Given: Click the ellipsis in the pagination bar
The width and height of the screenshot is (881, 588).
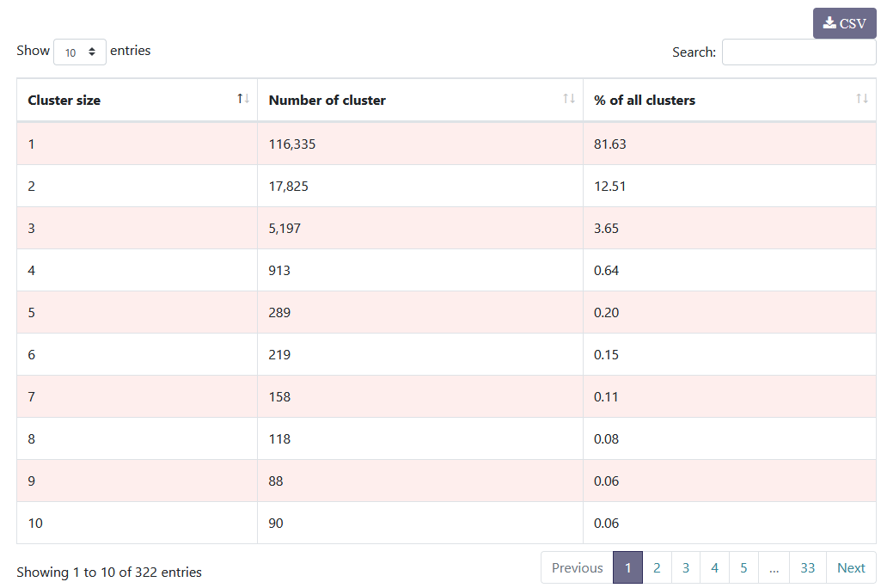Looking at the screenshot, I should [773, 567].
